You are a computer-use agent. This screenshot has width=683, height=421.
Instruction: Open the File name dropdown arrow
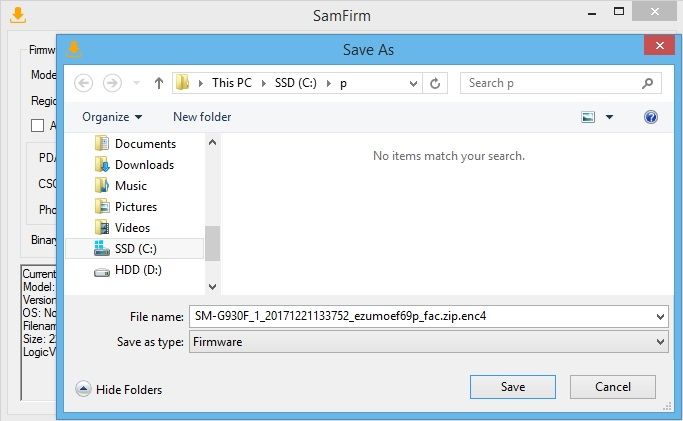(660, 317)
